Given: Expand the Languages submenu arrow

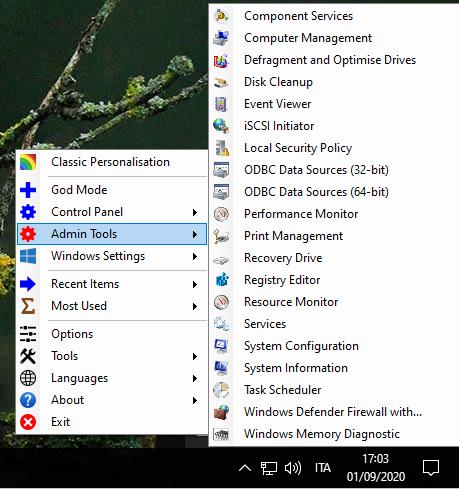Looking at the screenshot, I should pos(195,378).
